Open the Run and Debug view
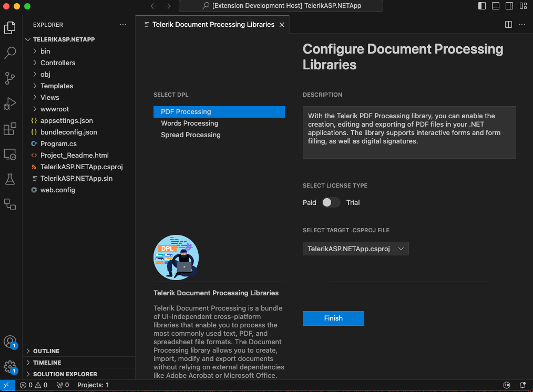Viewport: 533px width, 392px height. [x=10, y=104]
